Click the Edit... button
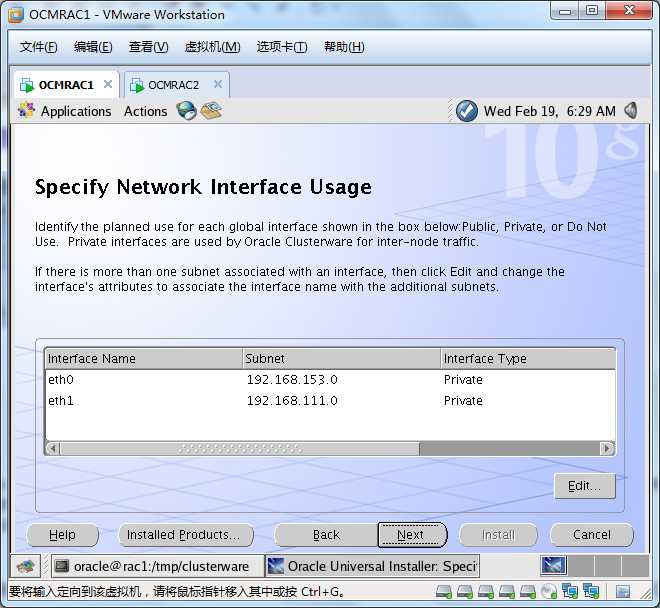Screen dimensions: 660x608 click(585, 486)
